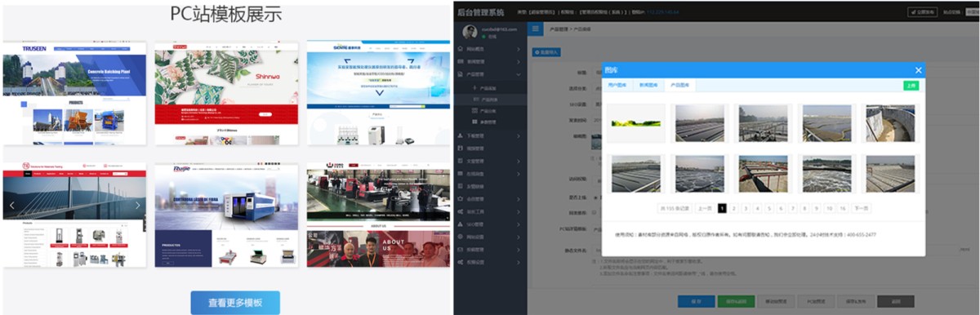Click the blue import button above the form
The height and width of the screenshot is (315, 980).
click(x=547, y=52)
